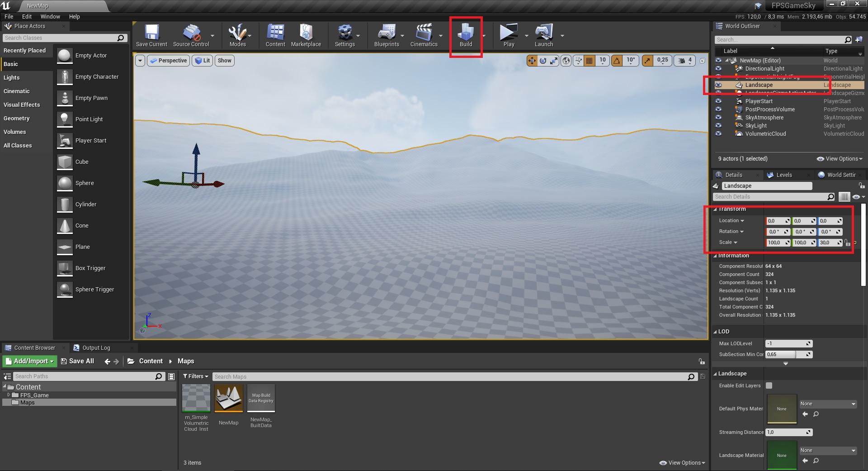Select the NewMap asset thumbnail
The height and width of the screenshot is (471, 868).
pyautogui.click(x=228, y=399)
